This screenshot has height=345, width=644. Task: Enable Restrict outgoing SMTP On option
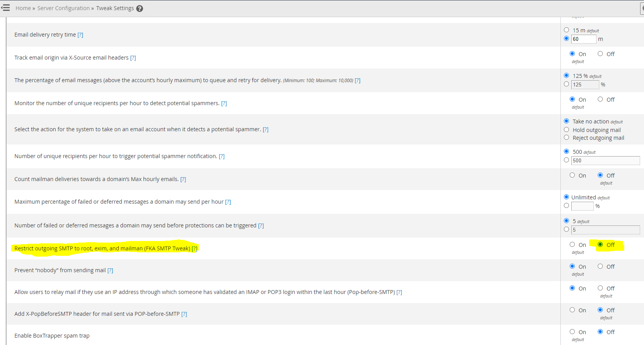click(x=572, y=245)
